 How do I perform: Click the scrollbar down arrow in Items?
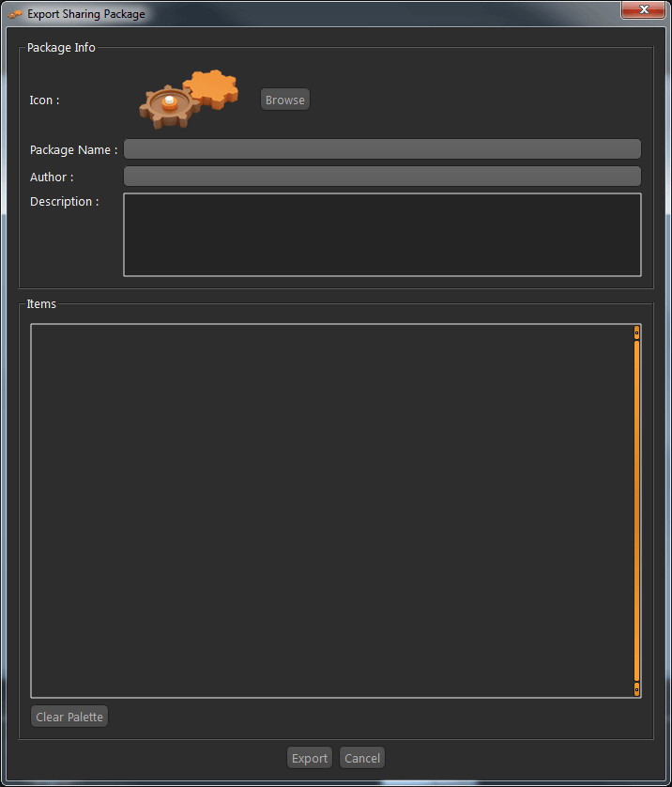[x=637, y=689]
